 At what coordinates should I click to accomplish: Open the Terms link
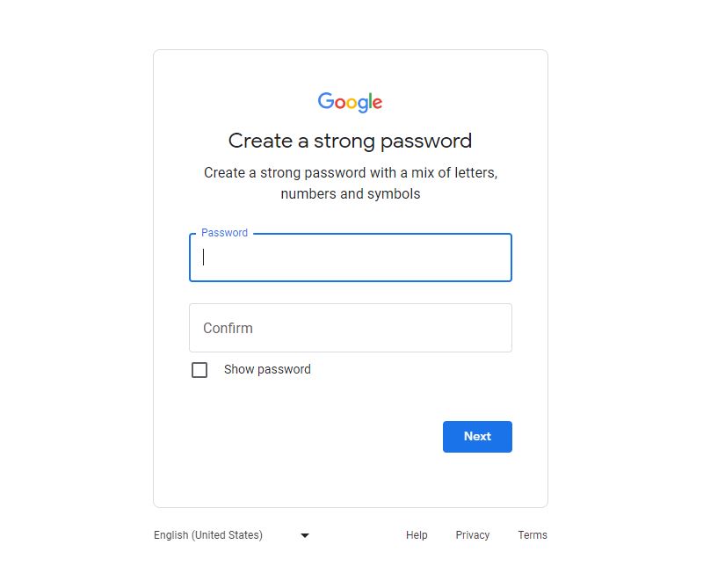pos(533,534)
